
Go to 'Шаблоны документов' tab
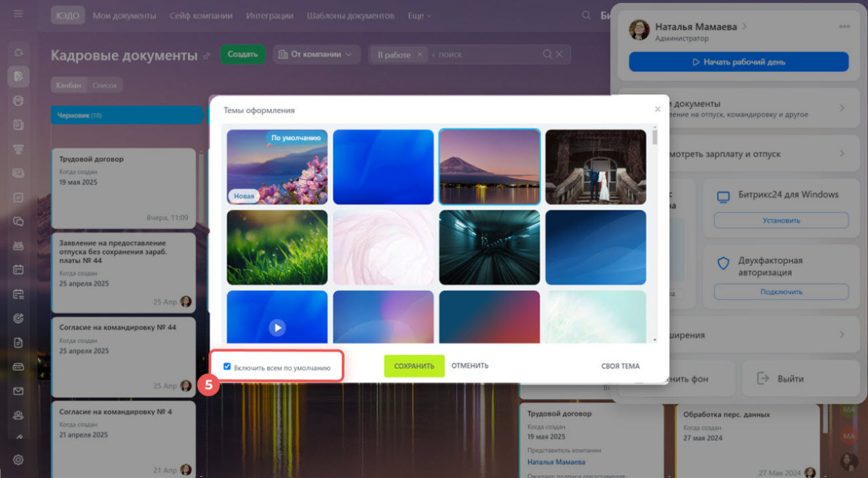[x=350, y=16]
